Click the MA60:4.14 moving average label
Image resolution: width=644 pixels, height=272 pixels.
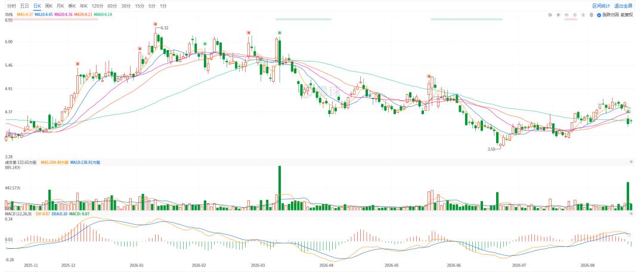(103, 14)
